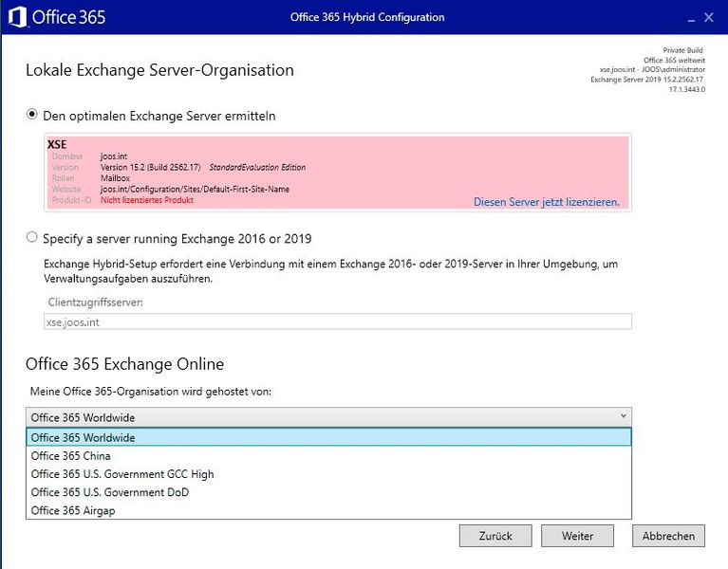Close the Hybrid Configuration window

[x=708, y=17]
